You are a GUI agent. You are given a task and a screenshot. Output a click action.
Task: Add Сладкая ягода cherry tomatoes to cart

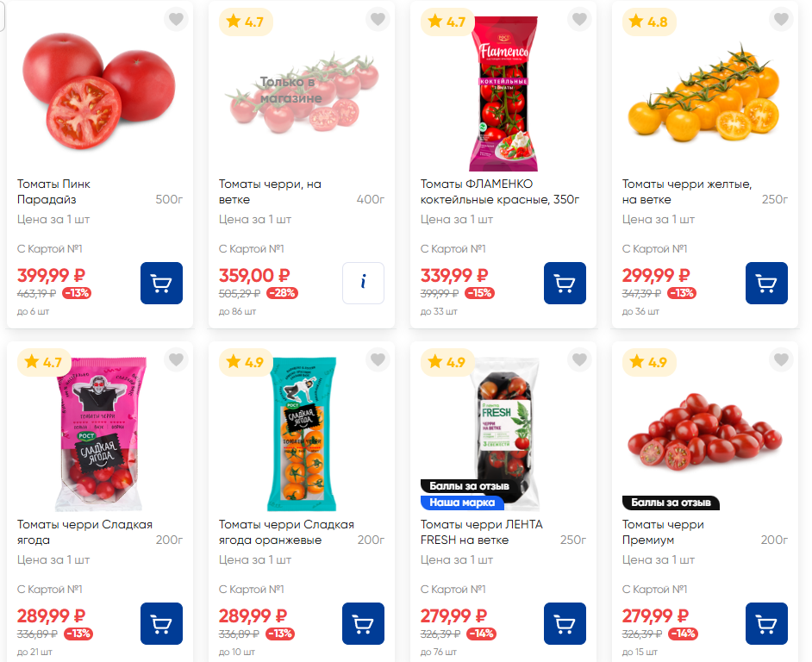161,623
